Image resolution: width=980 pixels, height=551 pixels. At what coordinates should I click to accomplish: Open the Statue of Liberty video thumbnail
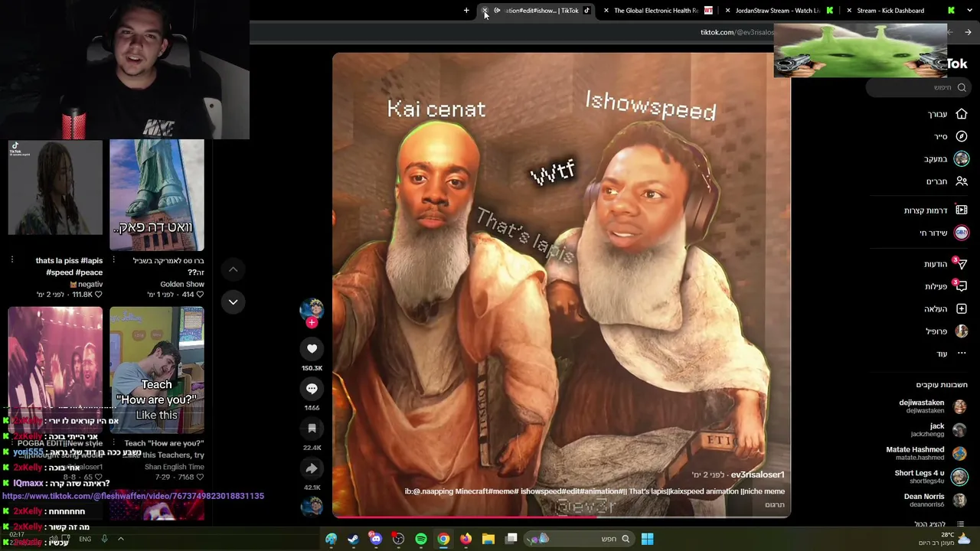coord(157,194)
